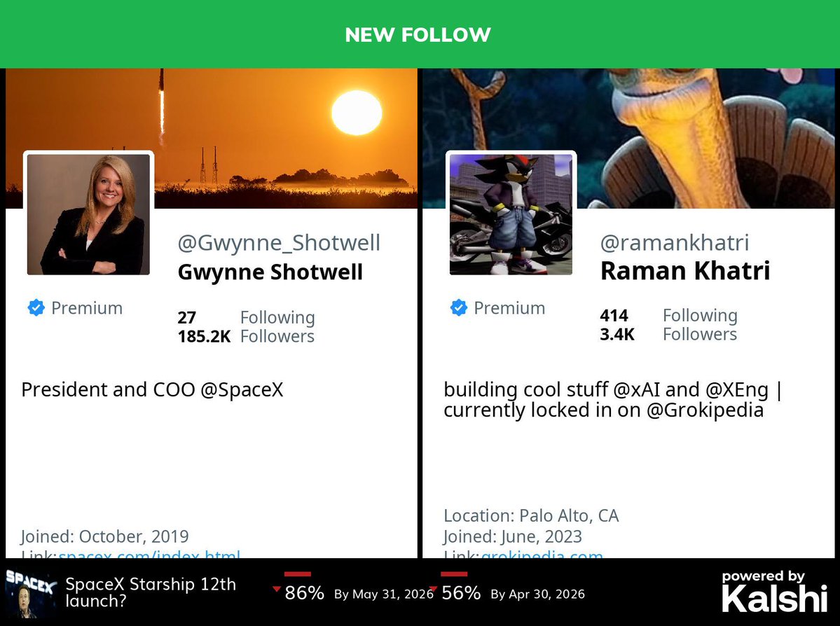Screen dimensions: 840x626
Task: Click the Kalshi logo
Action: (775, 599)
